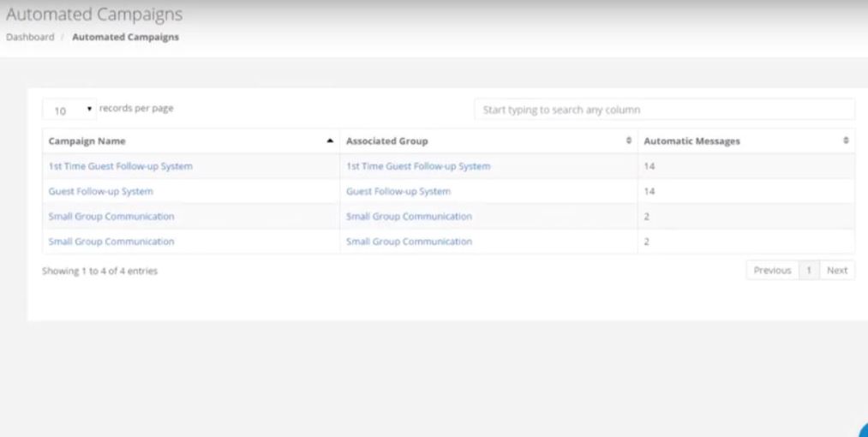Open the blue round button at bottom-right corner
868x437 pixels.
click(x=861, y=430)
